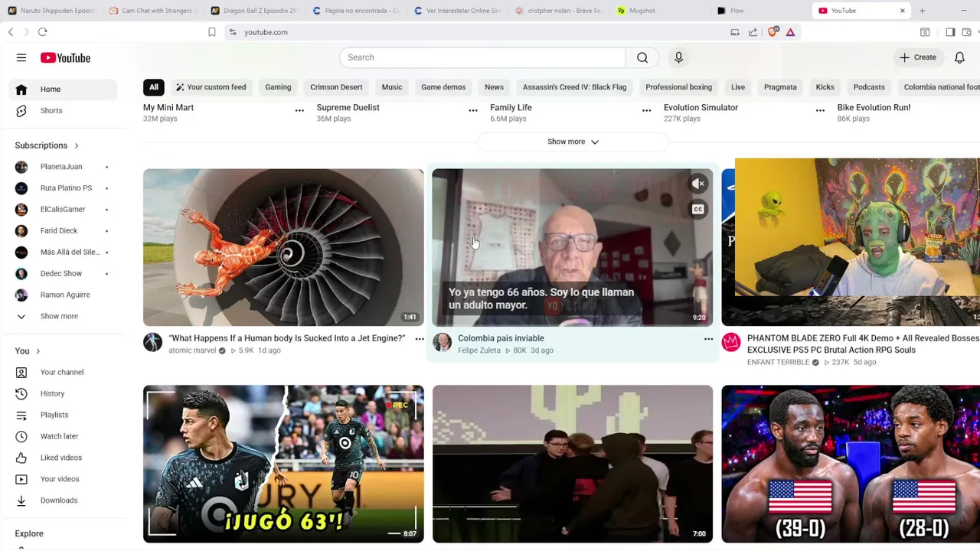Image resolution: width=980 pixels, height=551 pixels.
Task: Click the Create button
Action: pyautogui.click(x=918, y=57)
